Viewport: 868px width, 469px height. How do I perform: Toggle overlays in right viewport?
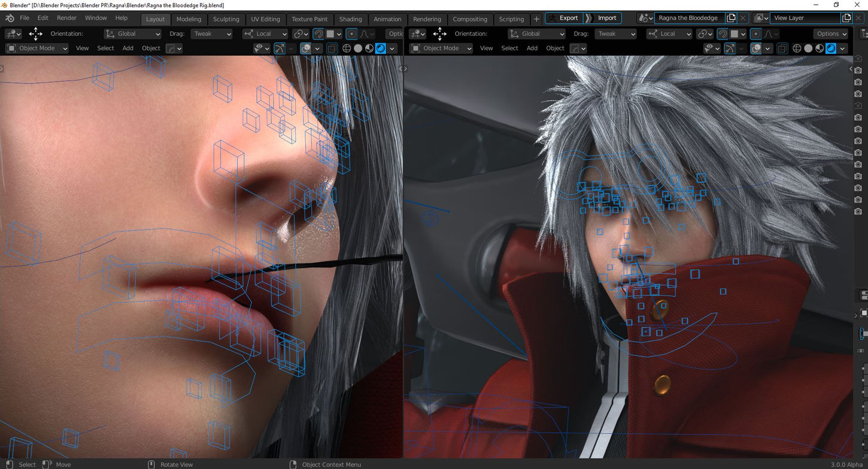pos(755,48)
